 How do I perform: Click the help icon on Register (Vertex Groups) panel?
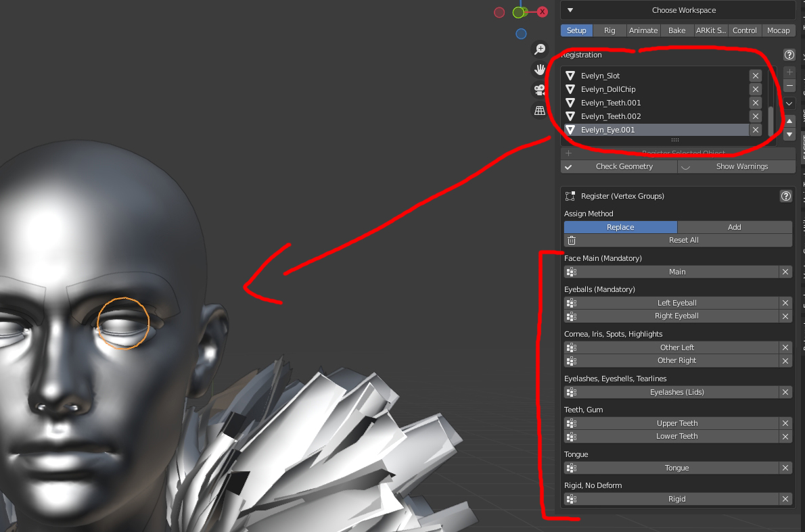[x=785, y=196]
